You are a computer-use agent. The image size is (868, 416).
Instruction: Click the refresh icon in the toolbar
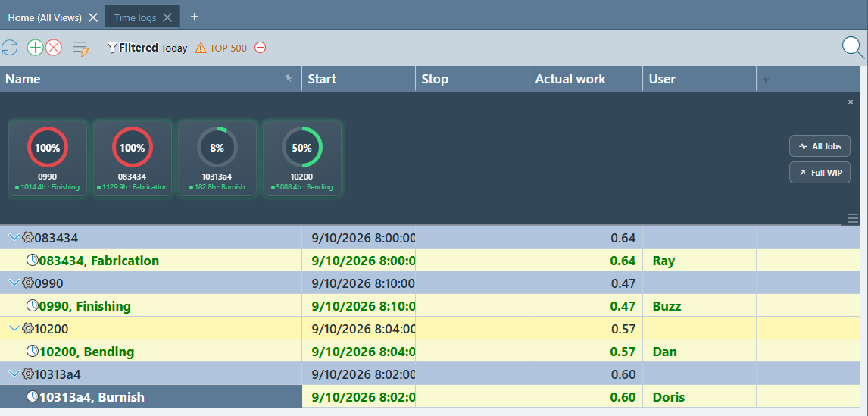tap(9, 48)
